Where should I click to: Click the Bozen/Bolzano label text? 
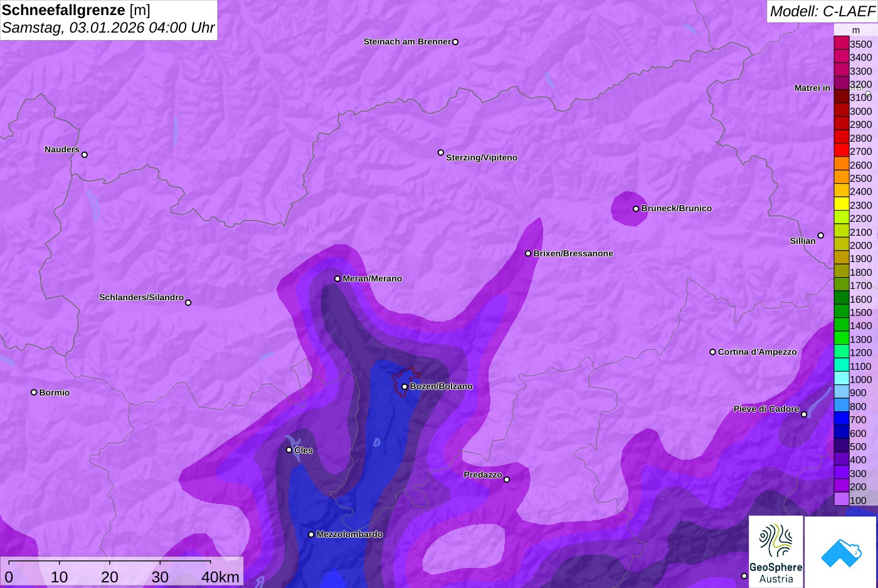(442, 387)
